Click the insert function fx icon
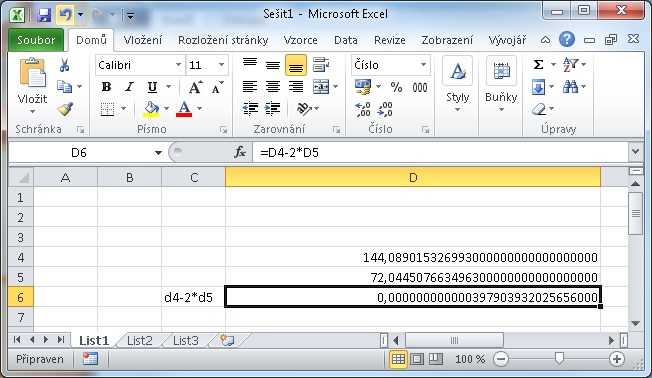The width and height of the screenshot is (652, 378). (240, 152)
